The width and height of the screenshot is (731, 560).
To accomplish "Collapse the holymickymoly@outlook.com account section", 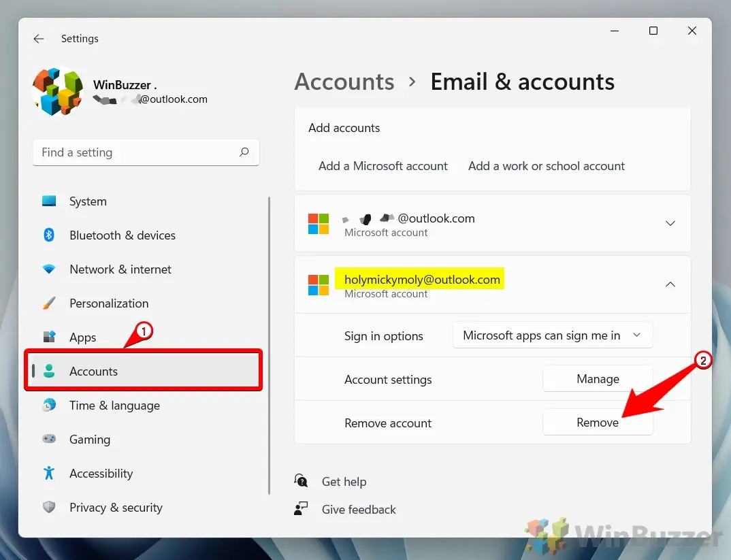I will tap(670, 284).
